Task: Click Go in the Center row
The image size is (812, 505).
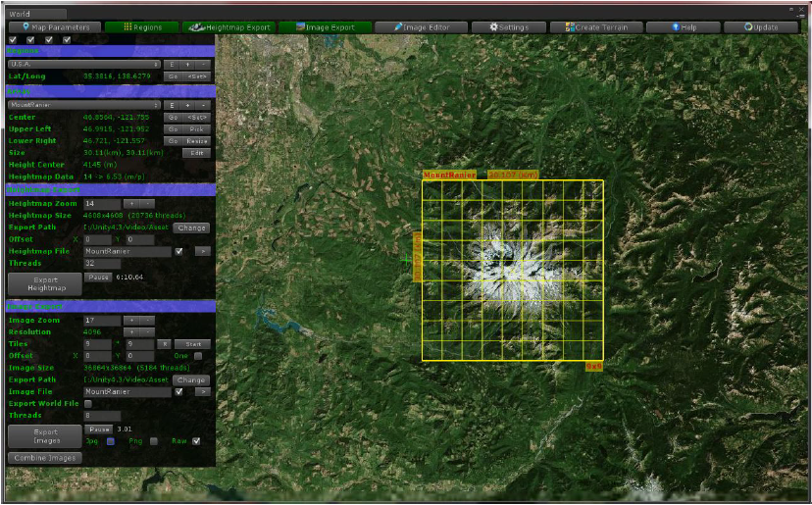Action: tap(173, 118)
